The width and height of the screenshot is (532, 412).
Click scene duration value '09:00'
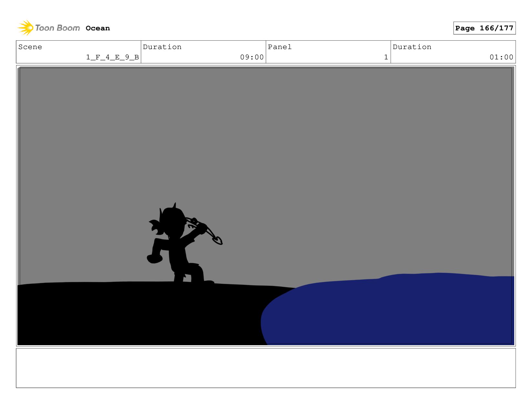(x=252, y=57)
